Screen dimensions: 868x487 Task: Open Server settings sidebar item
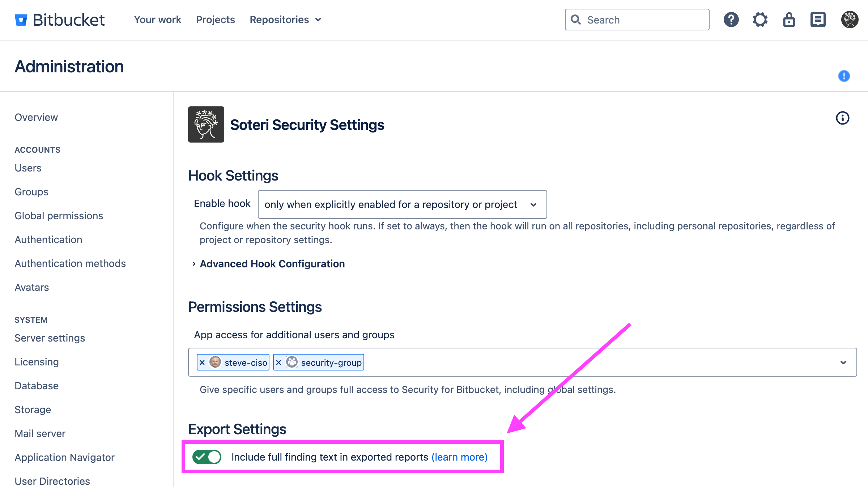[50, 338]
